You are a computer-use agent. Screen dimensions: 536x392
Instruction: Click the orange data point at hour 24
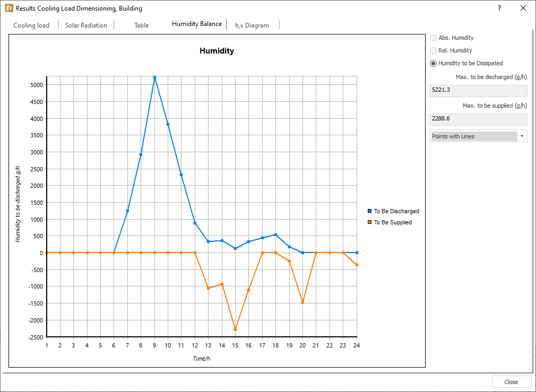pyautogui.click(x=357, y=265)
